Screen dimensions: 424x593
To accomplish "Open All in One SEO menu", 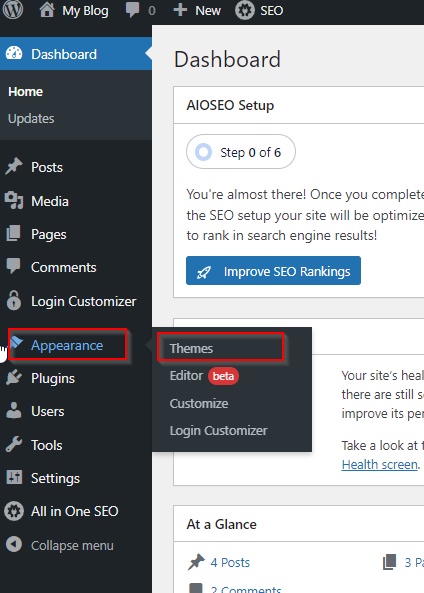I will click(x=76, y=511).
